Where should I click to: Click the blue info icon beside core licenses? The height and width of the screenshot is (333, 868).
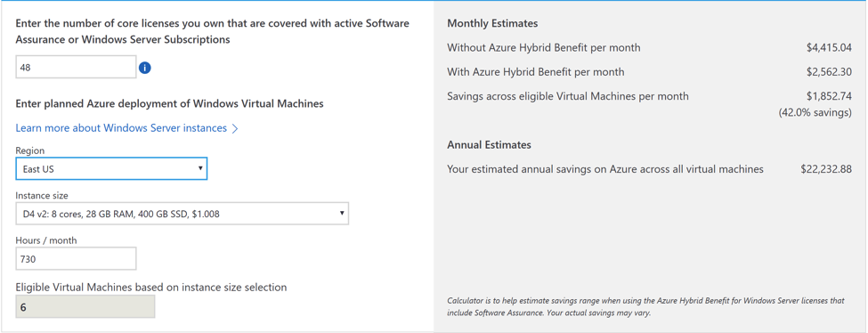(x=144, y=68)
